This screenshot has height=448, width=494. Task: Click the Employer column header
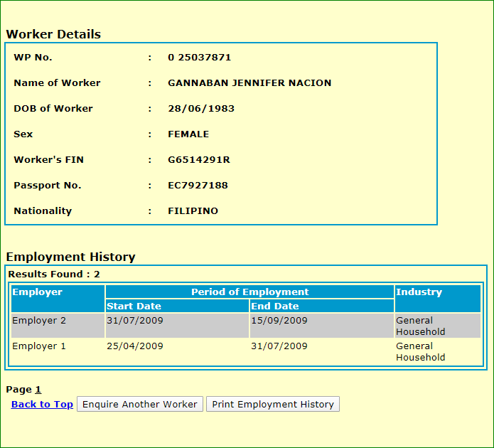coord(37,292)
